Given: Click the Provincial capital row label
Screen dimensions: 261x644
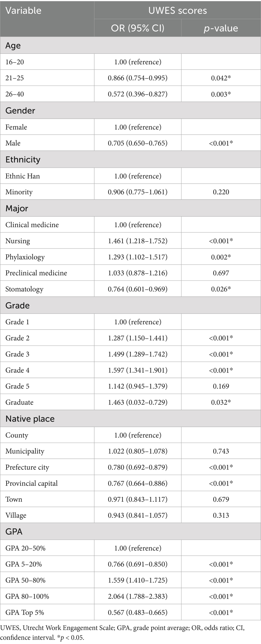Looking at the screenshot, I should point(31,483).
